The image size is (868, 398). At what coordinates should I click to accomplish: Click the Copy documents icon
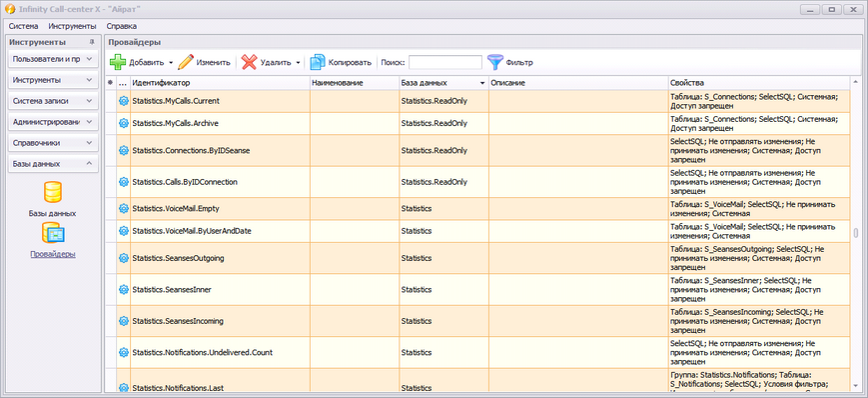pos(318,62)
